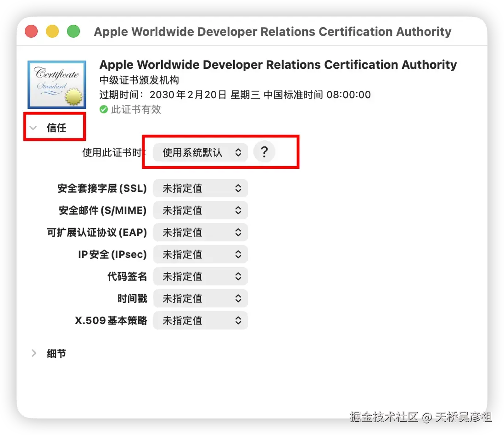Open the 使用此证书时 trust dropdown
This screenshot has height=435, width=504.
(200, 152)
